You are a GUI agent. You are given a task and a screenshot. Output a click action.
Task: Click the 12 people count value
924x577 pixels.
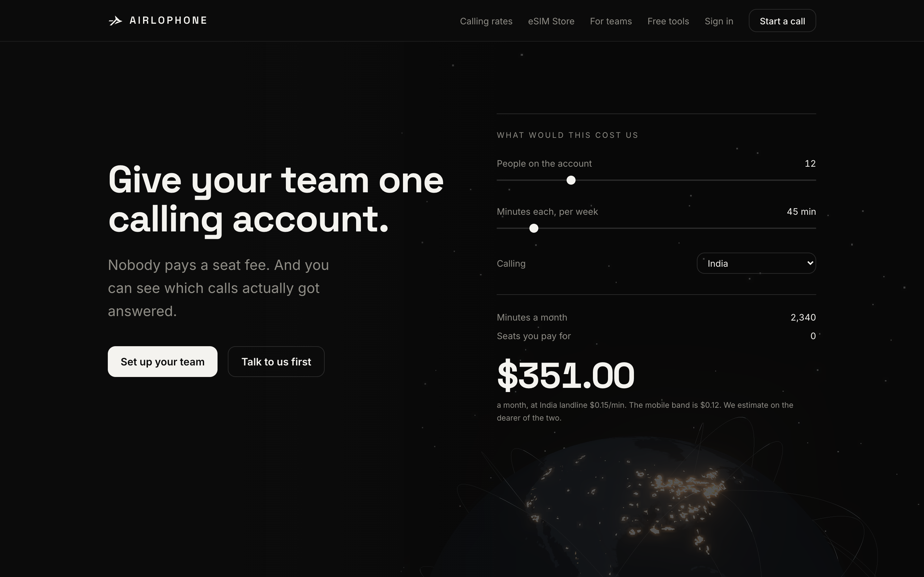click(810, 164)
